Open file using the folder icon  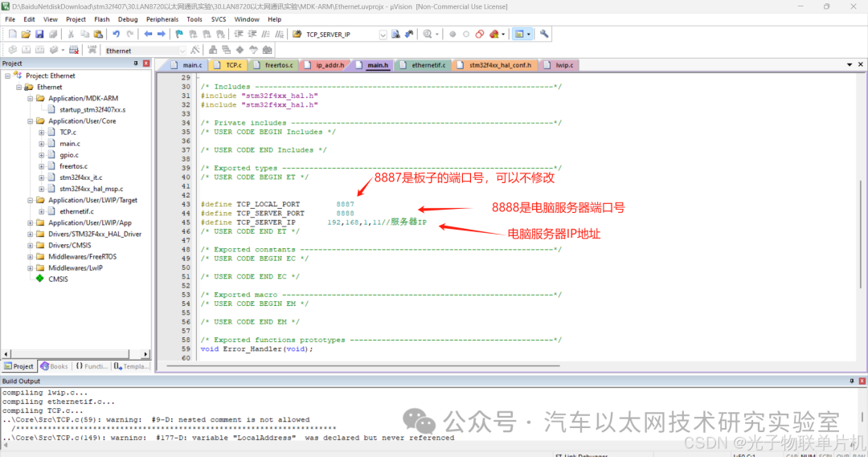[26, 35]
